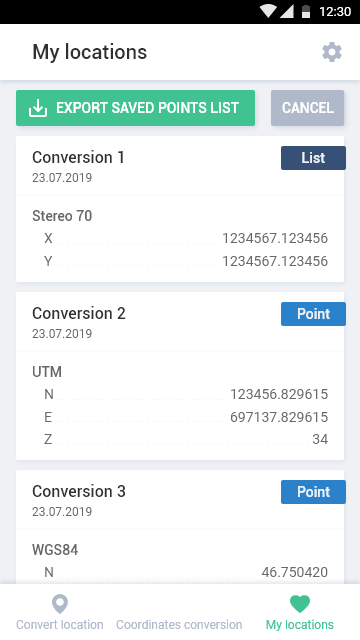The image size is (360, 640).
Task: Open settings with the gear icon
Action: point(332,52)
